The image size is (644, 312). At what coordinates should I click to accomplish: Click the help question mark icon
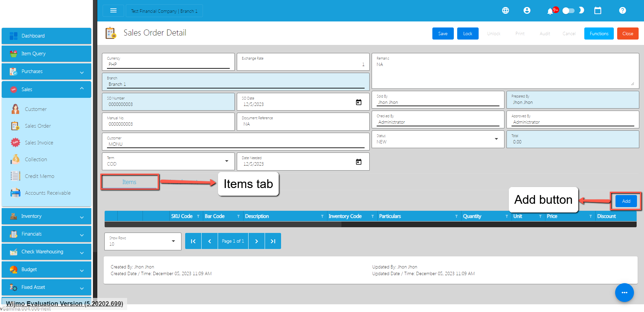[x=623, y=11]
